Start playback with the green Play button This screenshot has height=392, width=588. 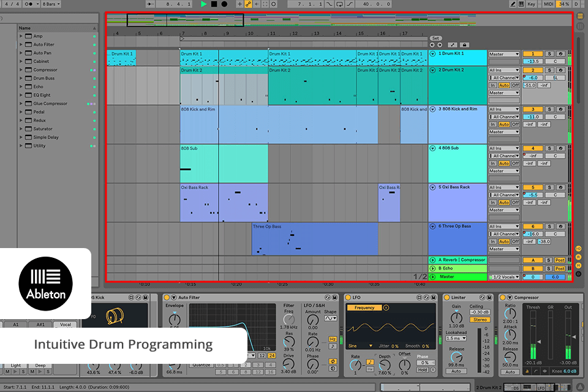(203, 4)
